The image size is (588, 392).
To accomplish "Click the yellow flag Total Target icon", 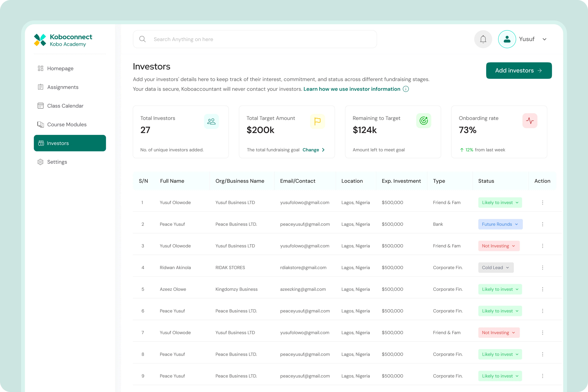I will pos(317,122).
